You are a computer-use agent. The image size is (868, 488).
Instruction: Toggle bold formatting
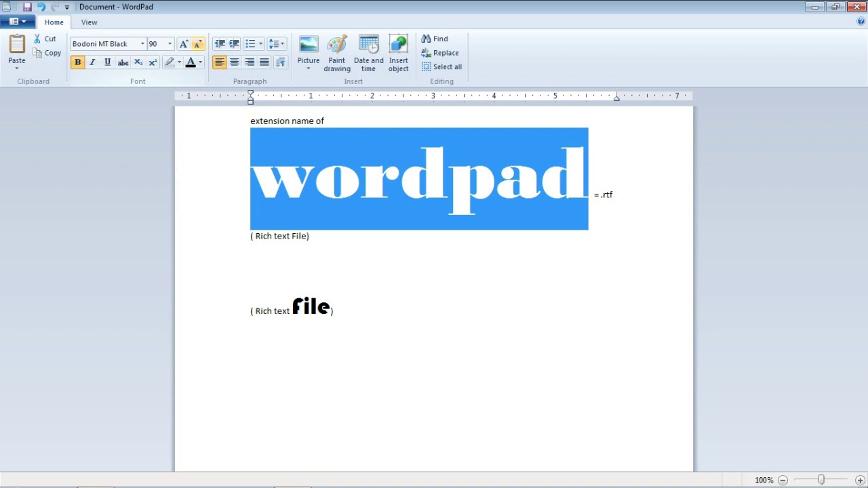pyautogui.click(x=77, y=62)
